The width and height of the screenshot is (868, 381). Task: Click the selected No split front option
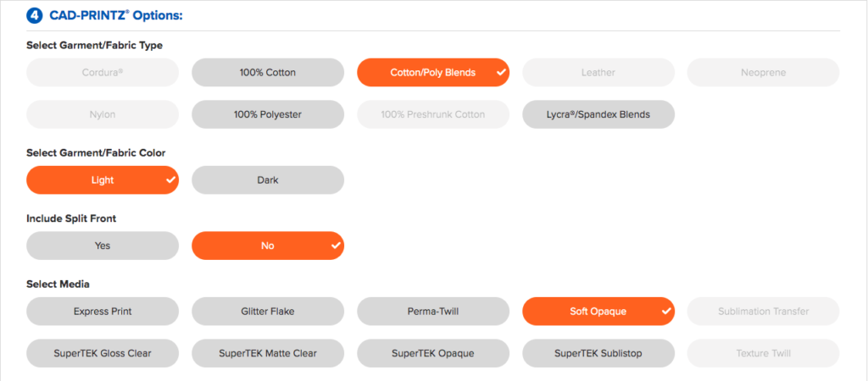[x=268, y=246]
